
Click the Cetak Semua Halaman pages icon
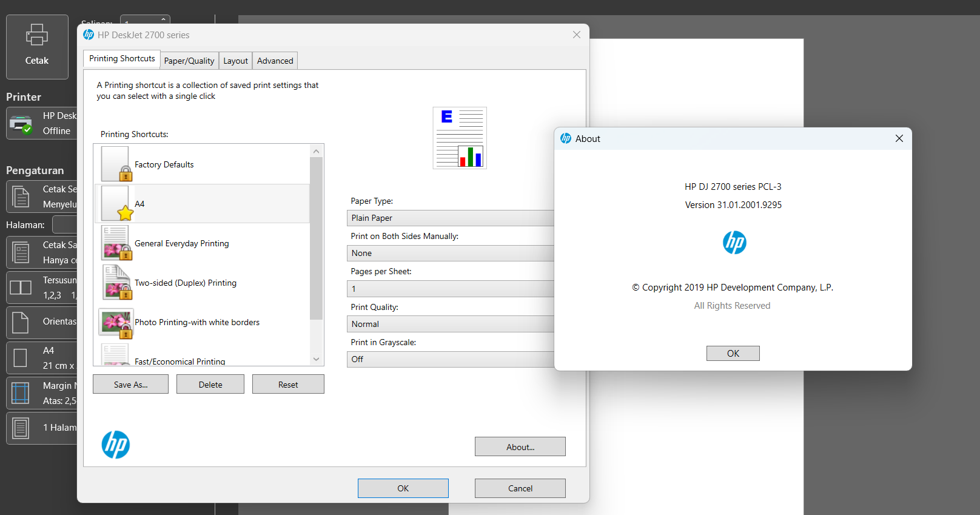click(x=21, y=197)
